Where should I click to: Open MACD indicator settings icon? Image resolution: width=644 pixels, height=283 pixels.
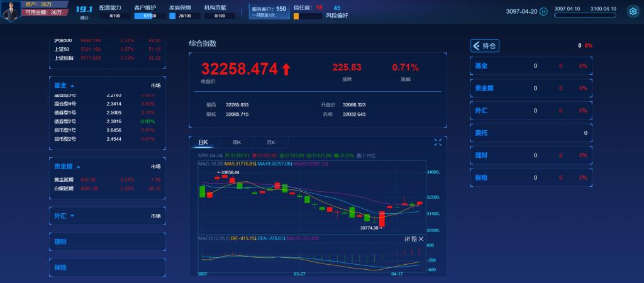coord(406,239)
